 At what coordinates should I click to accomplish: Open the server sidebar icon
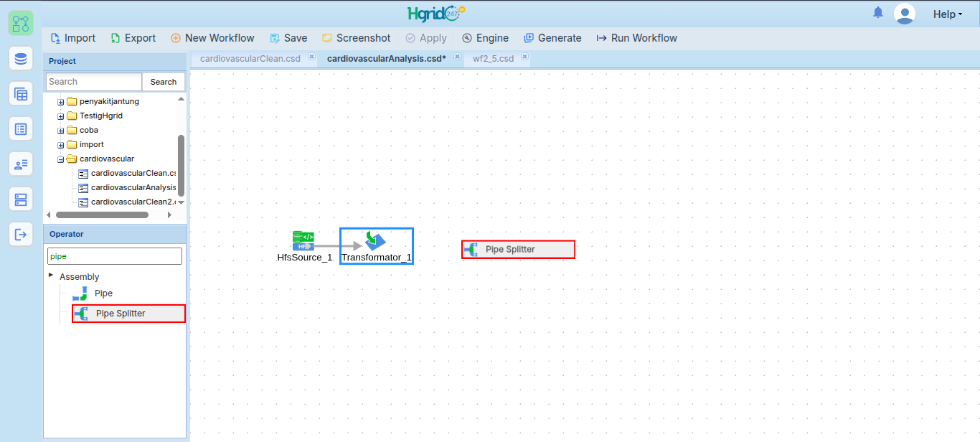21,199
